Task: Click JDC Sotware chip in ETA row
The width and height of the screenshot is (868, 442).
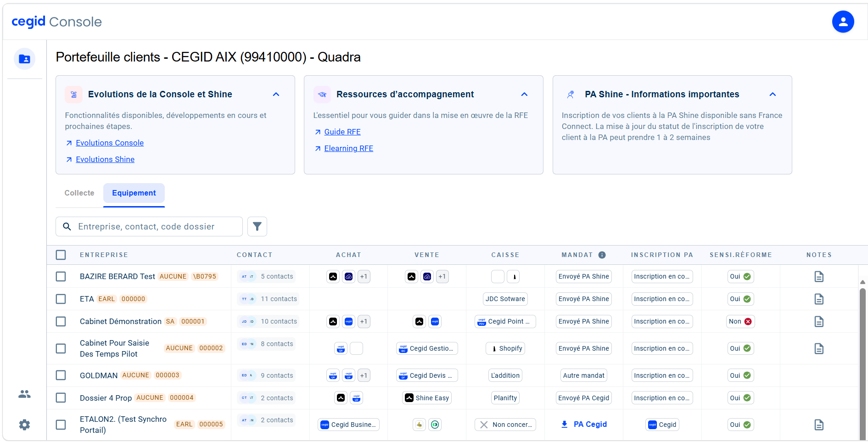Action: (x=505, y=299)
